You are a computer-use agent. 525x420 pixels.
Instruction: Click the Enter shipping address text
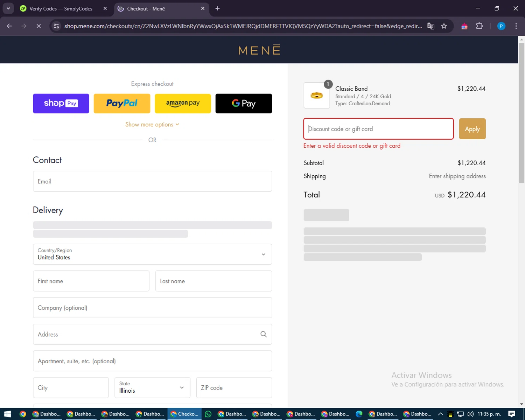(457, 176)
